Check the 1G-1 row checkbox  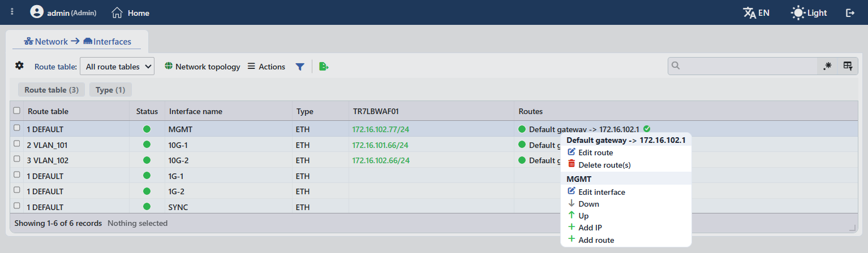coord(16,175)
